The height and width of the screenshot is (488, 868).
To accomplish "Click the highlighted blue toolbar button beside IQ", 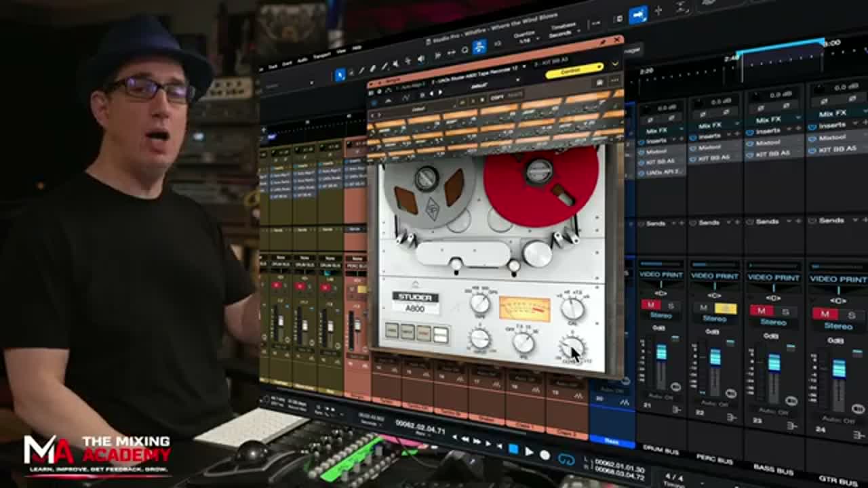I will coord(479,47).
